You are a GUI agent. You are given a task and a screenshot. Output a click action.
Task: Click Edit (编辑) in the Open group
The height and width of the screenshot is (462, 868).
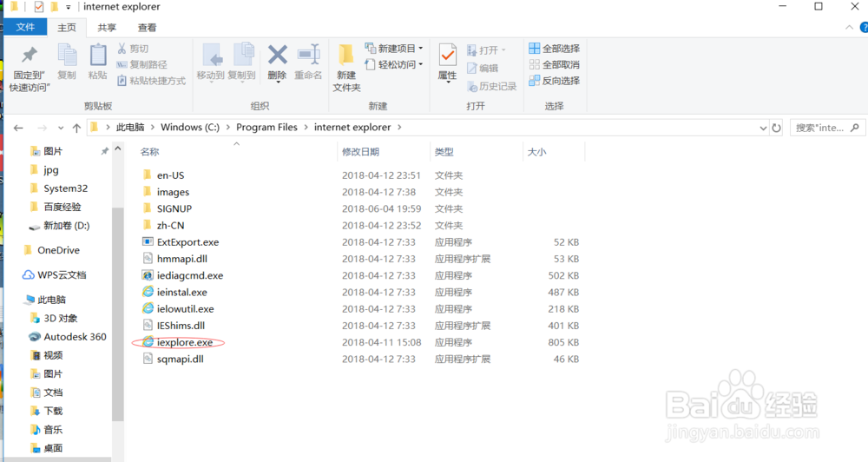pyautogui.click(x=483, y=68)
